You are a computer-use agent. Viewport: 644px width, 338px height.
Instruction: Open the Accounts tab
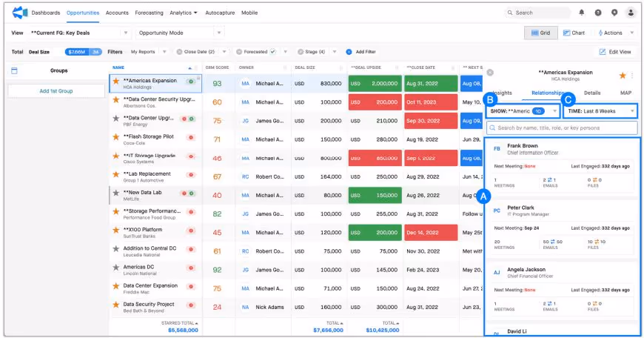(117, 13)
